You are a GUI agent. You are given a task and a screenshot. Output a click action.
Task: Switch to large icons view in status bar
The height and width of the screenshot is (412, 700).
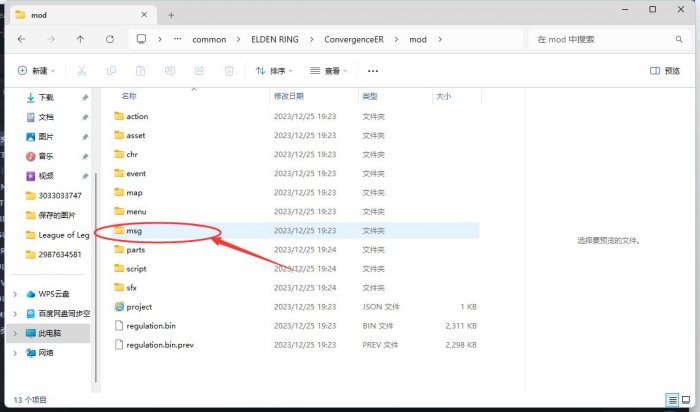tap(686, 400)
